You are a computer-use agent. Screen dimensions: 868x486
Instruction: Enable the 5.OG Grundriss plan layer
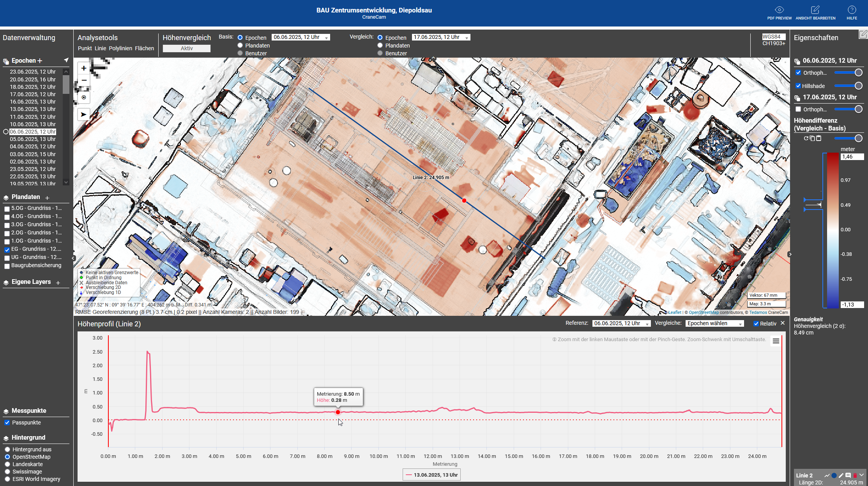coord(7,209)
